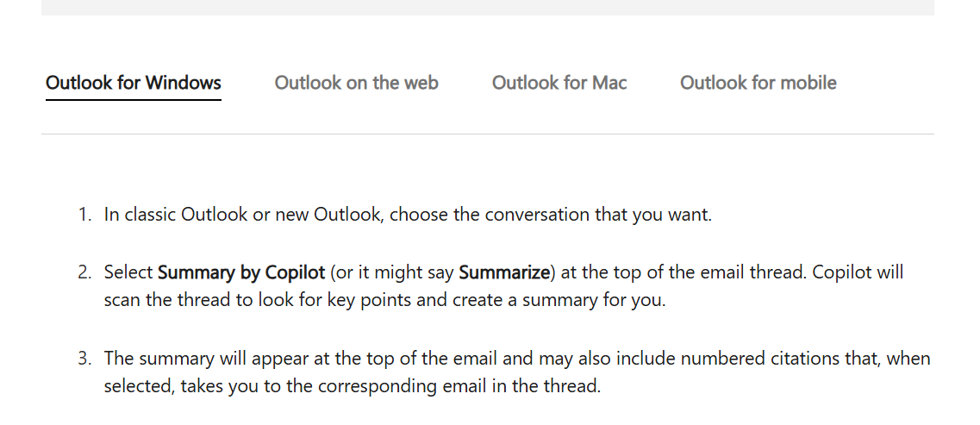Click "conversation that you want" in step one

click(x=598, y=215)
